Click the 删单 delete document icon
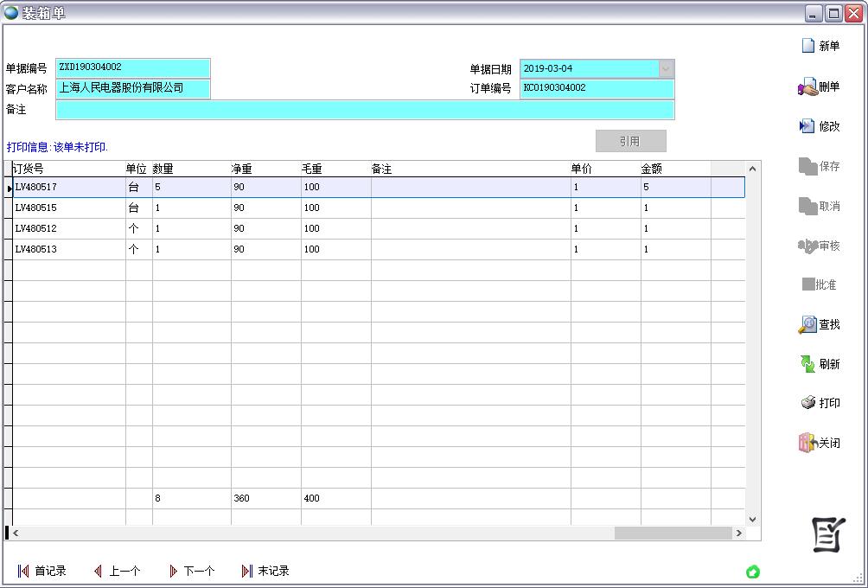 (807, 86)
